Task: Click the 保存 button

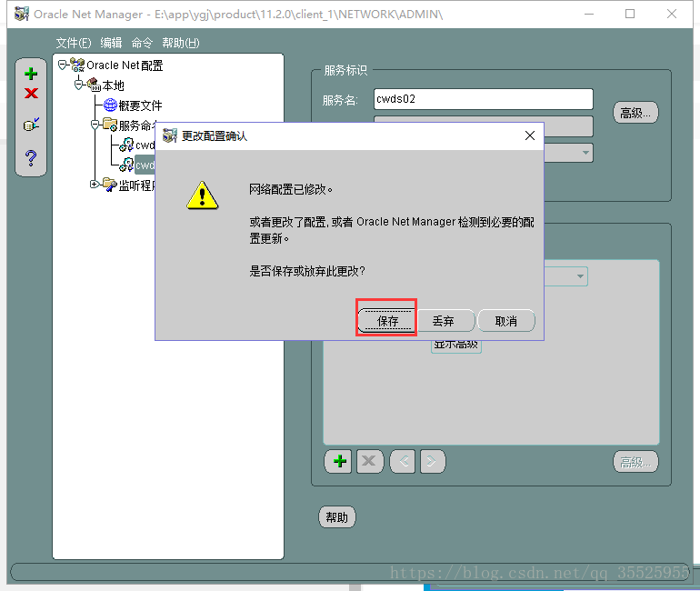Action: (387, 320)
